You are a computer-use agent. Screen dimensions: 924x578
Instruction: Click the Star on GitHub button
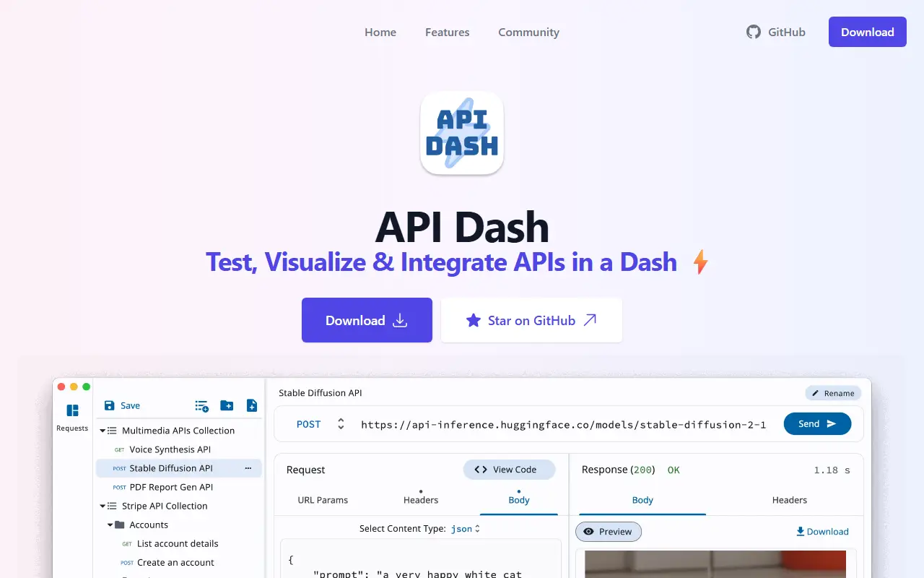pyautogui.click(x=531, y=320)
